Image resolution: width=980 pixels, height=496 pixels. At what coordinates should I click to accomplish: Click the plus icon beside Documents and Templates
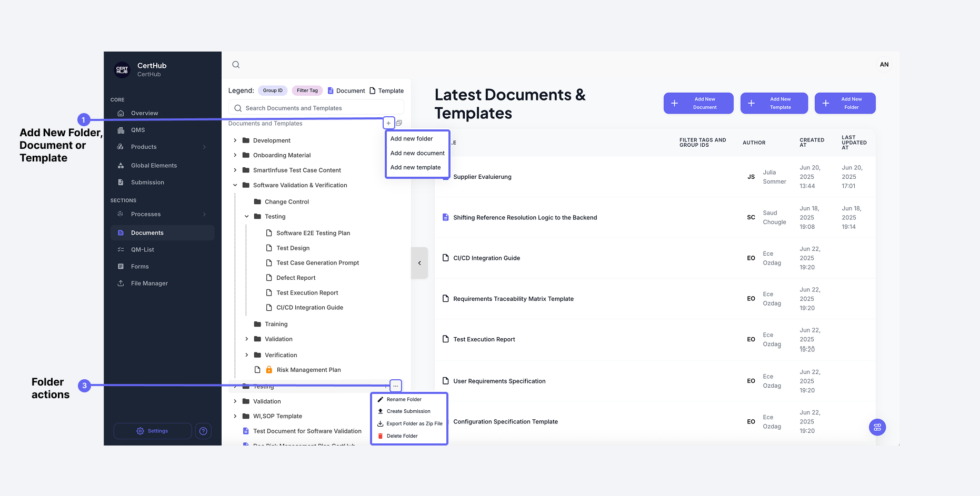(x=388, y=123)
